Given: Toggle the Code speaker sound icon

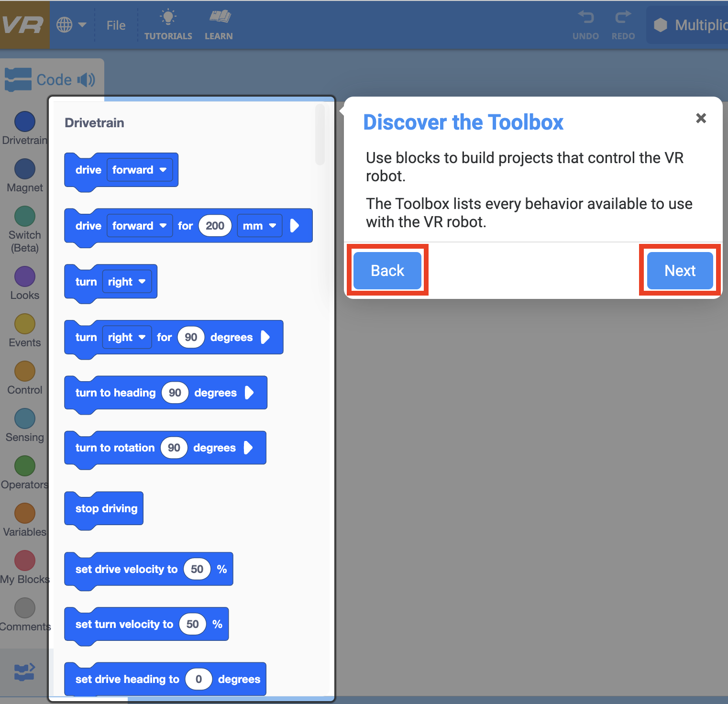Looking at the screenshot, I should [x=87, y=79].
